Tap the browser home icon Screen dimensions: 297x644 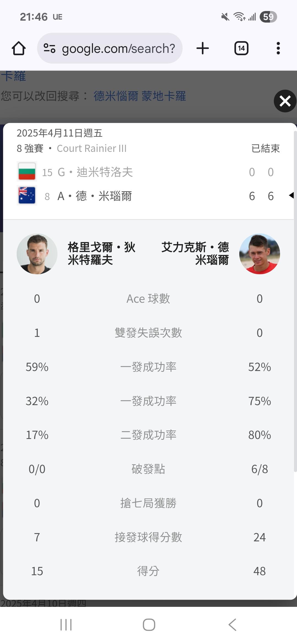click(19, 48)
